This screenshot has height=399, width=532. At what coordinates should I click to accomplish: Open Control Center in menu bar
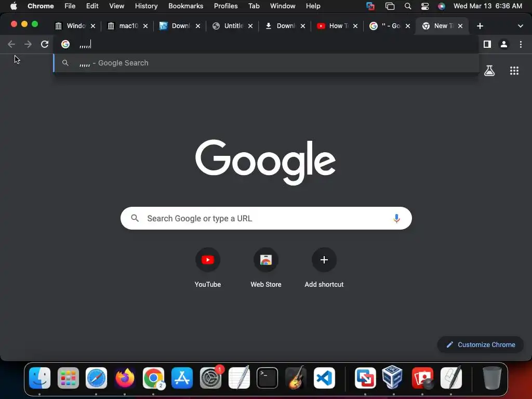coord(425,6)
